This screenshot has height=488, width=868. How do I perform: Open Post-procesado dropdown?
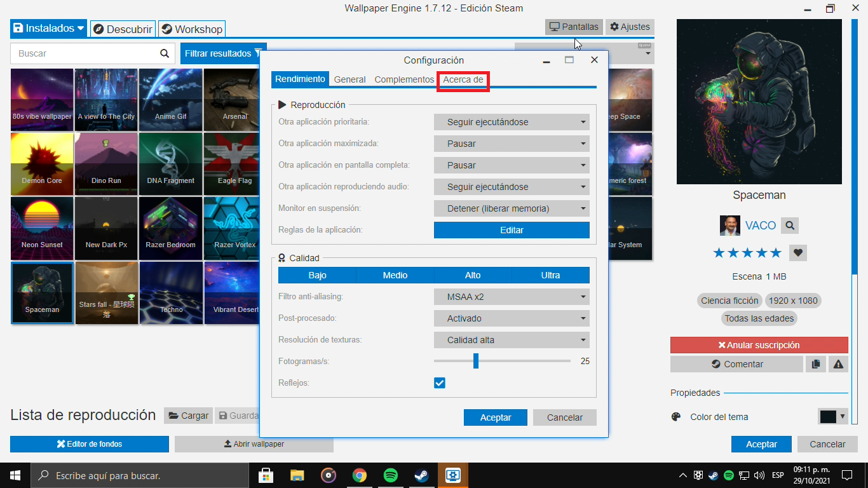(x=512, y=318)
